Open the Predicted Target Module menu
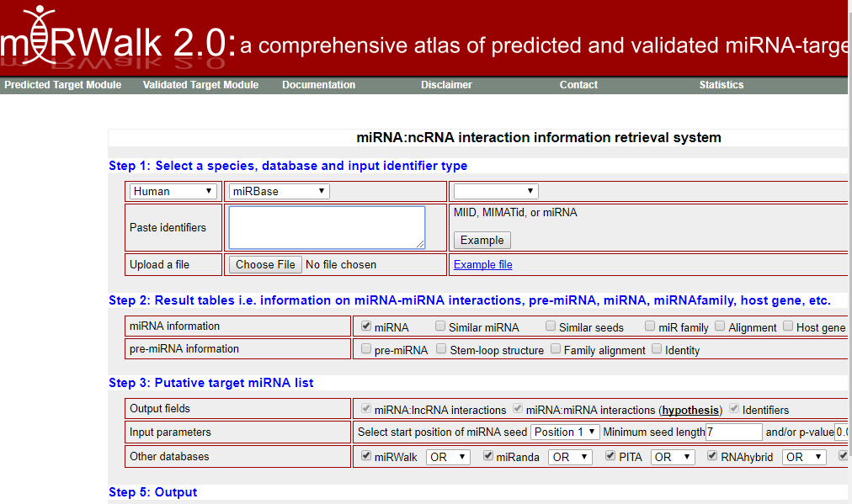The height and width of the screenshot is (504, 852). click(63, 85)
